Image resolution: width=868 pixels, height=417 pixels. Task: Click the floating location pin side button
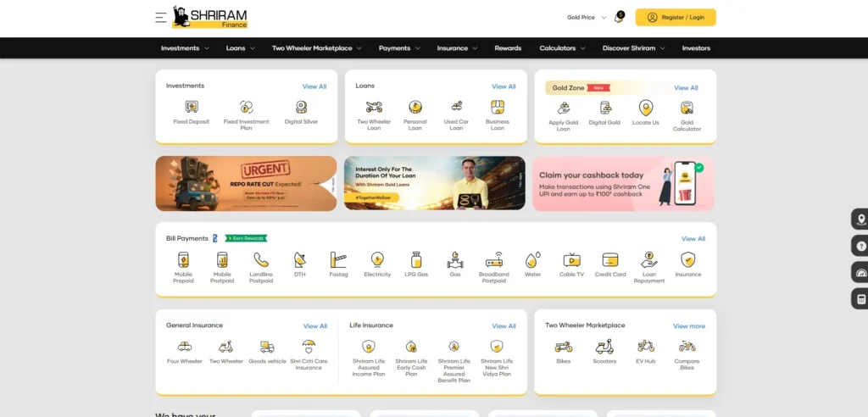click(860, 220)
